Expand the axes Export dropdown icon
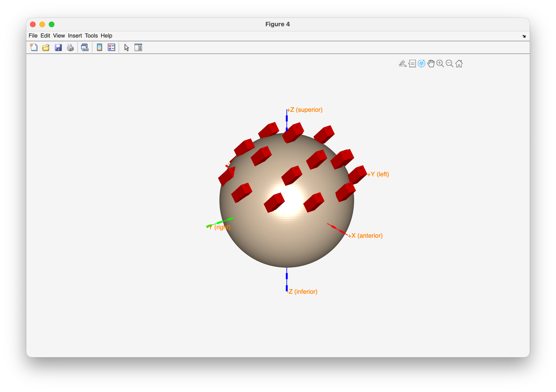Screen dimensions: 556x392 point(402,64)
